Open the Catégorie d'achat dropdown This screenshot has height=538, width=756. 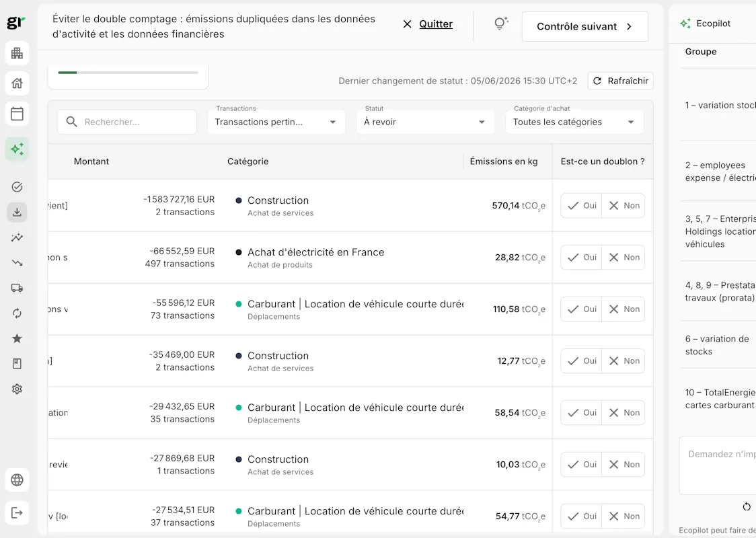(574, 122)
